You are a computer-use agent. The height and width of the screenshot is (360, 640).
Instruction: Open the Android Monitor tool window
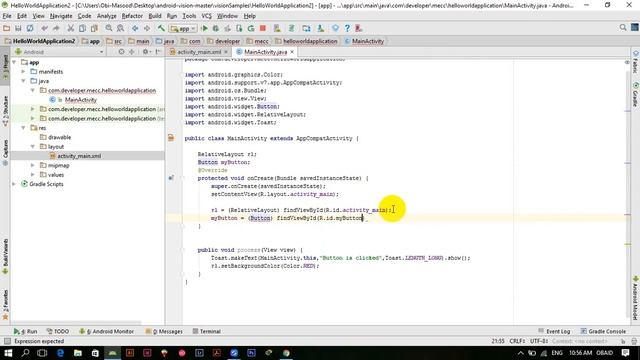[107, 331]
